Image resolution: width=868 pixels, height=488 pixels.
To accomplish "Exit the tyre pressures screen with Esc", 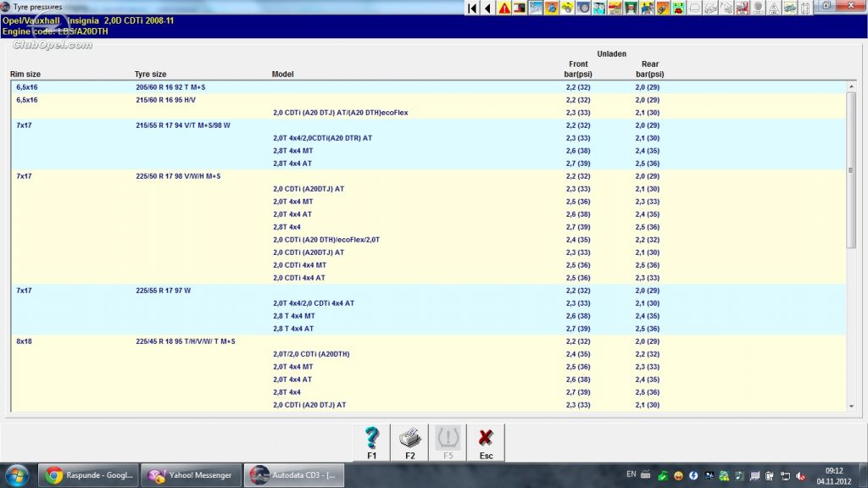I will coord(486,442).
